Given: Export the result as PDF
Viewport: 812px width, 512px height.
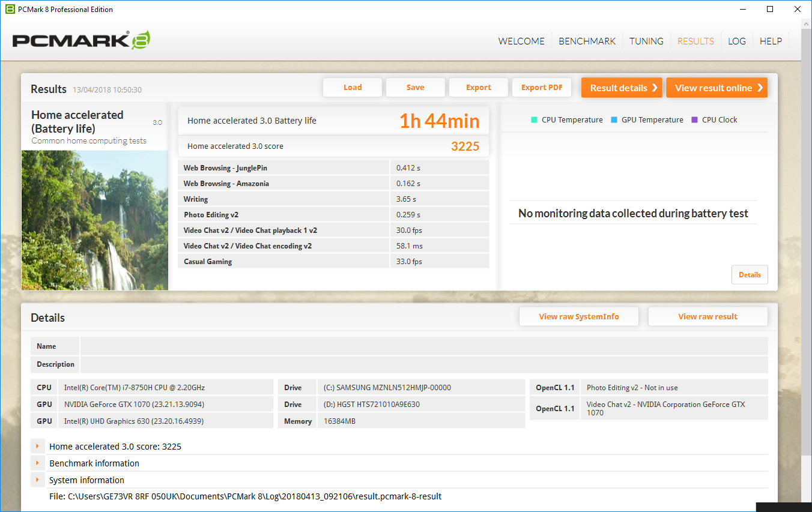Looking at the screenshot, I should pyautogui.click(x=542, y=88).
